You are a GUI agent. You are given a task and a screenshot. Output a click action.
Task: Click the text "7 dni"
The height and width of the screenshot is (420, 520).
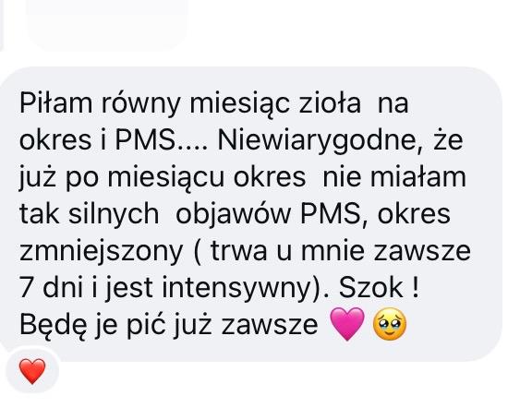pos(51,287)
